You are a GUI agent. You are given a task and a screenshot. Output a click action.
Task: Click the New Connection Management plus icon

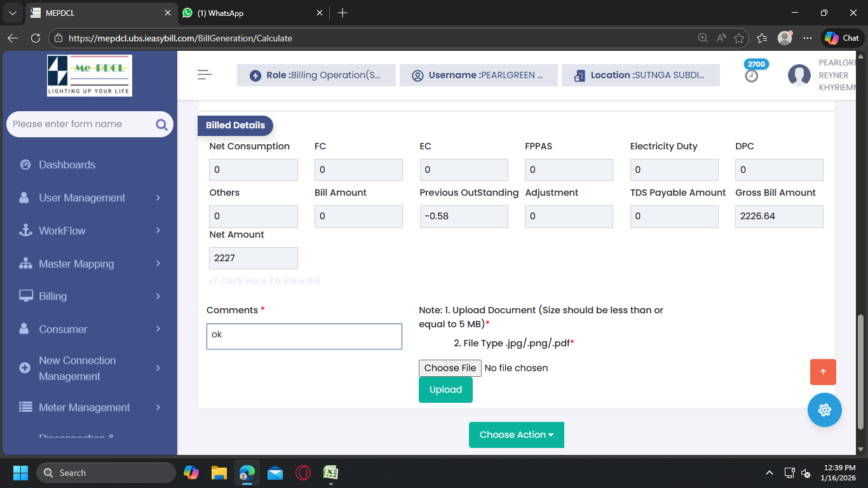(25, 368)
